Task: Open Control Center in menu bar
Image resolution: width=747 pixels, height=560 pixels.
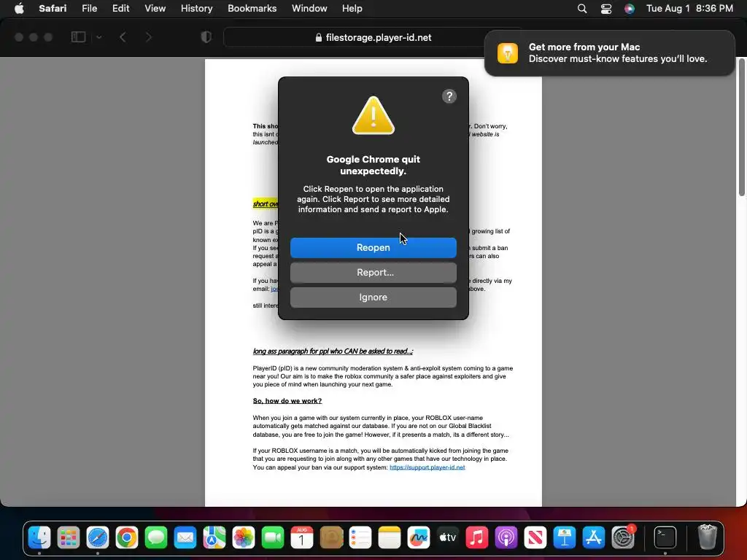Action: (x=606, y=9)
